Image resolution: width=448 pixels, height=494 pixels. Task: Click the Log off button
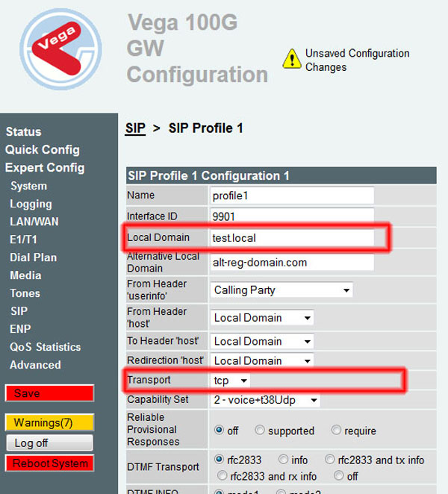[49, 443]
